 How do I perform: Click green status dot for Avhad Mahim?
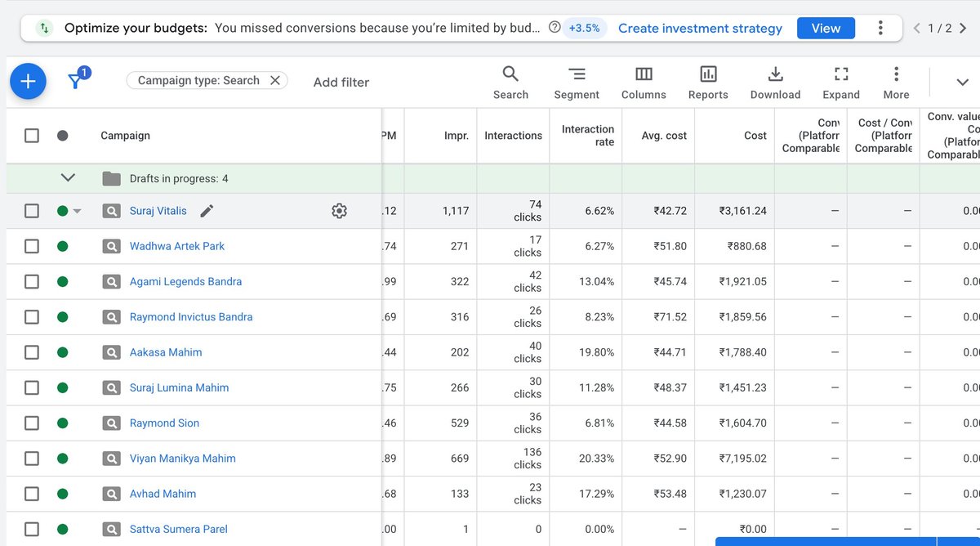(x=63, y=494)
